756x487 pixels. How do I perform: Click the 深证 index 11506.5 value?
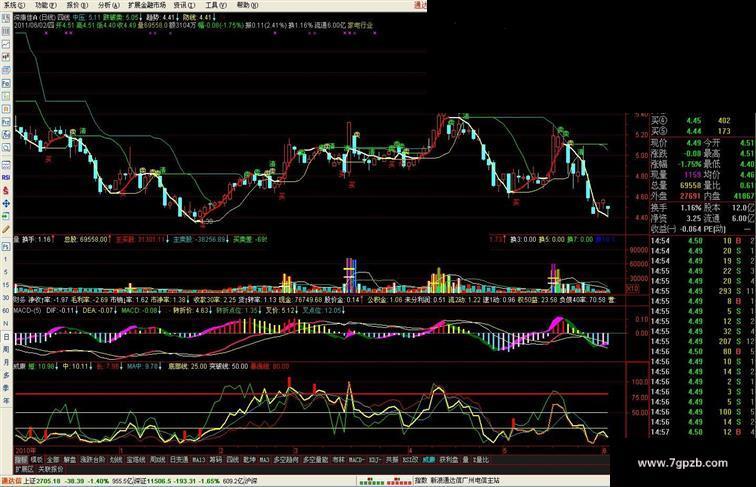(162, 481)
